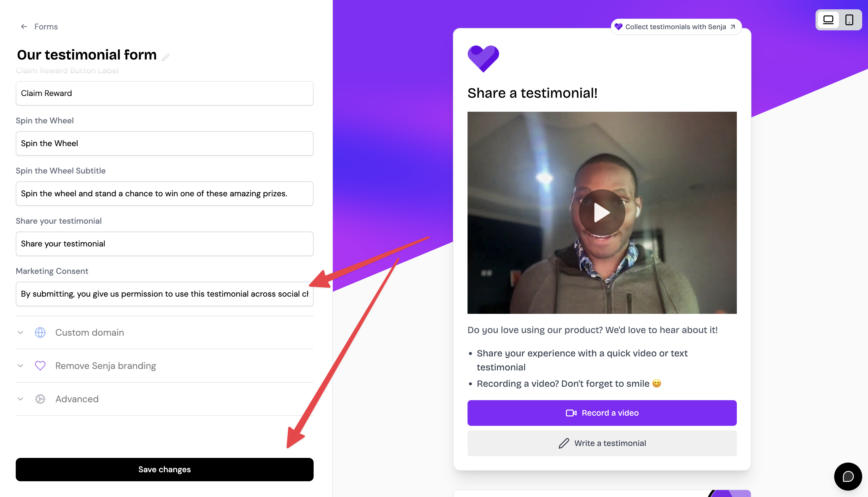868x497 pixels.
Task: Play the testimonial preview video
Action: [602, 212]
